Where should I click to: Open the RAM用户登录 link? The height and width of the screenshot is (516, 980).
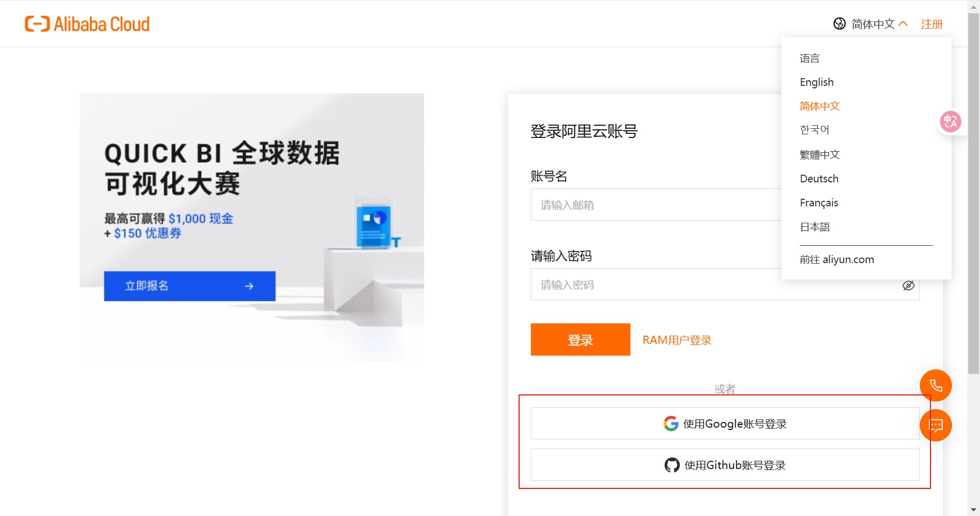(676, 340)
